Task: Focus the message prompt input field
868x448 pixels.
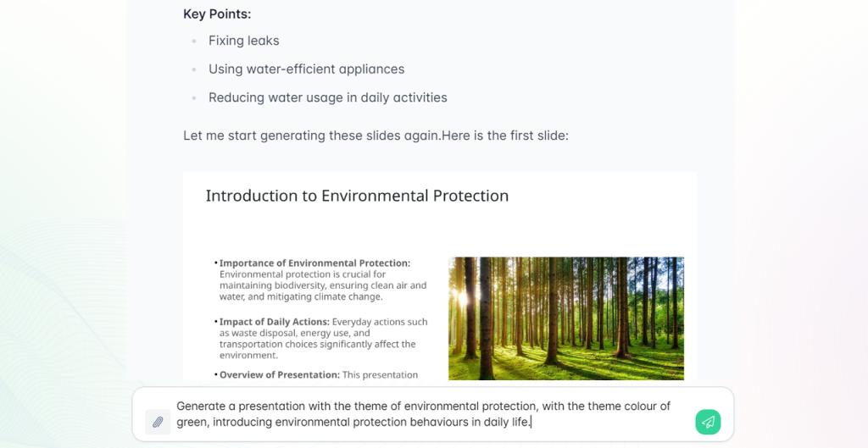Action: 424,413
